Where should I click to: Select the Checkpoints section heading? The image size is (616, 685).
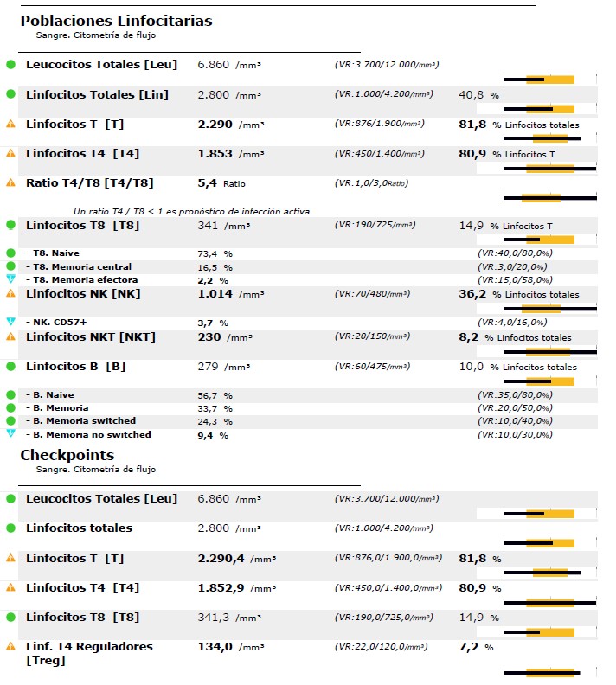(x=67, y=455)
